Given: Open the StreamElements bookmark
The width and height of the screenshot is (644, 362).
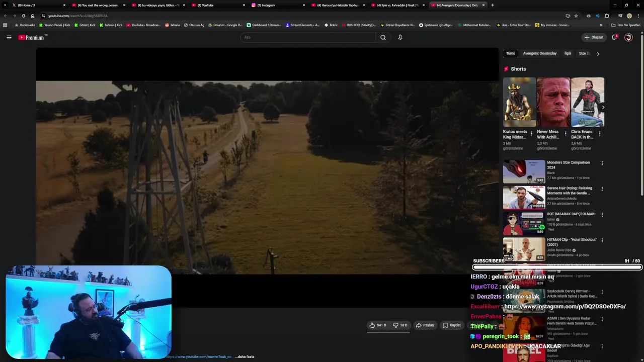Looking at the screenshot, I should (302, 25).
